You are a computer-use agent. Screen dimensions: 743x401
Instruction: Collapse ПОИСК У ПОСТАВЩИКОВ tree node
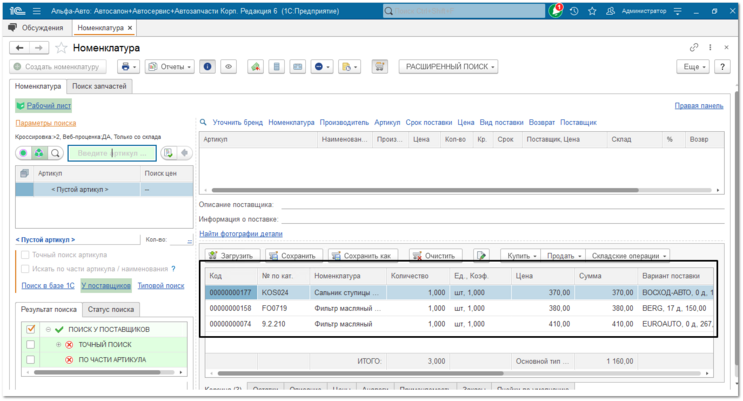click(x=48, y=329)
